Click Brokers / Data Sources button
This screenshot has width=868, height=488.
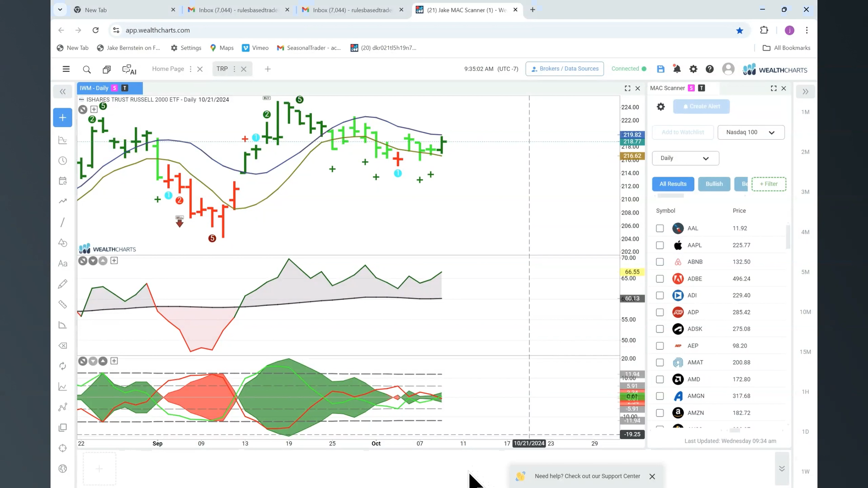[x=565, y=69]
